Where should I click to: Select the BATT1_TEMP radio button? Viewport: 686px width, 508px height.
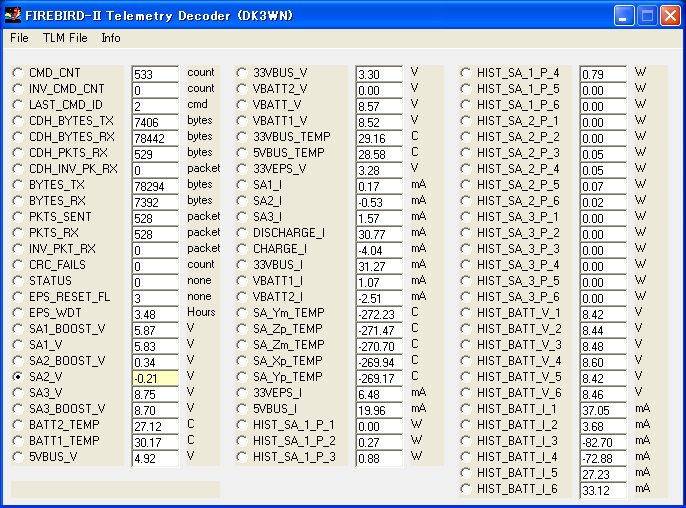18,441
